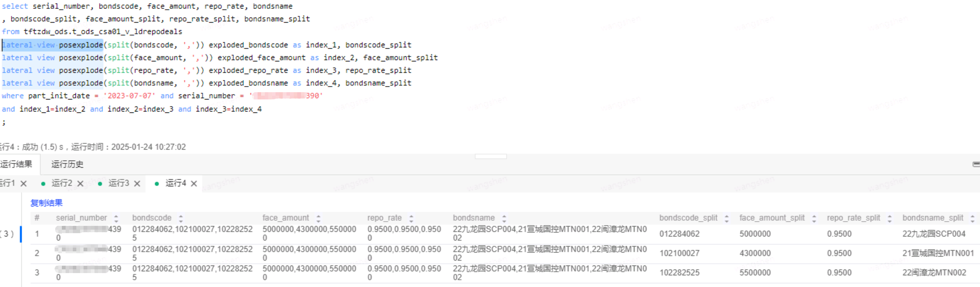Switch to the 运行历史 tab

[67, 164]
